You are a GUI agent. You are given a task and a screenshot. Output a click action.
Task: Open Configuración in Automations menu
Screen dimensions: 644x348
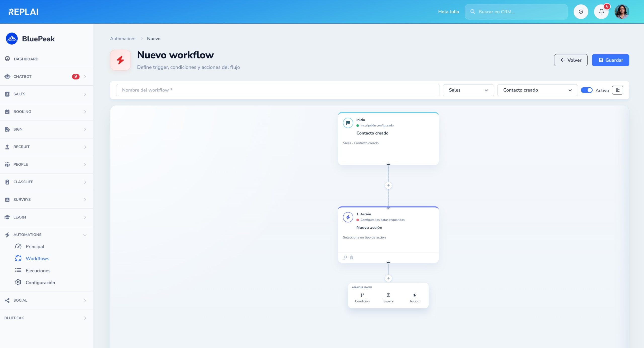[x=40, y=282]
